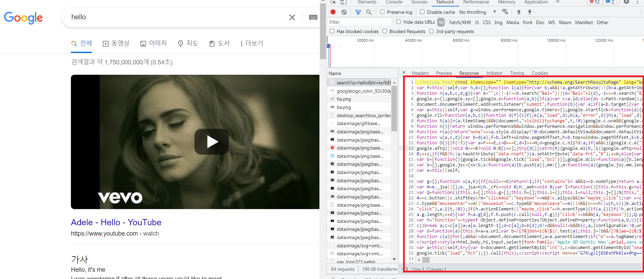The width and height of the screenshot is (644, 279).
Task: Click the 12 errors badge
Action: [x=594, y=2]
